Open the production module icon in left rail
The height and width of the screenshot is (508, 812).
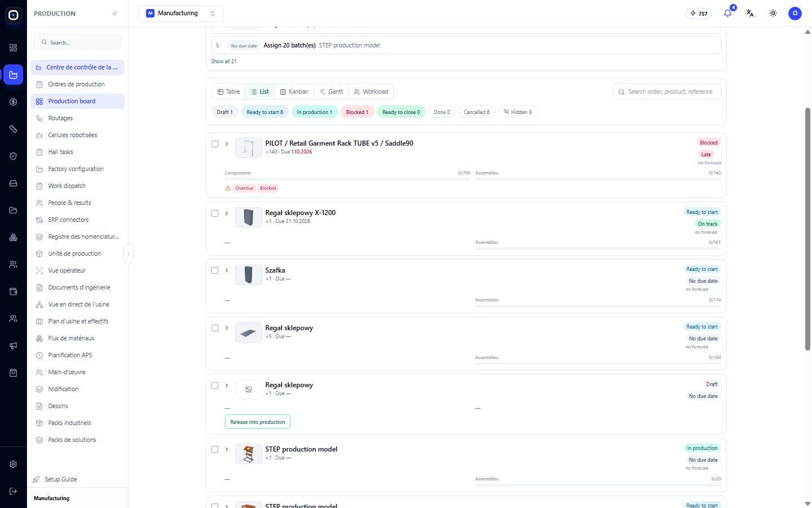[x=13, y=75]
